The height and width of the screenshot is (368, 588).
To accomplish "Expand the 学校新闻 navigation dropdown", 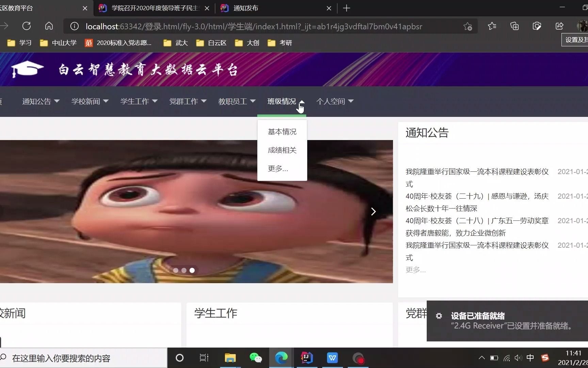I will point(90,102).
